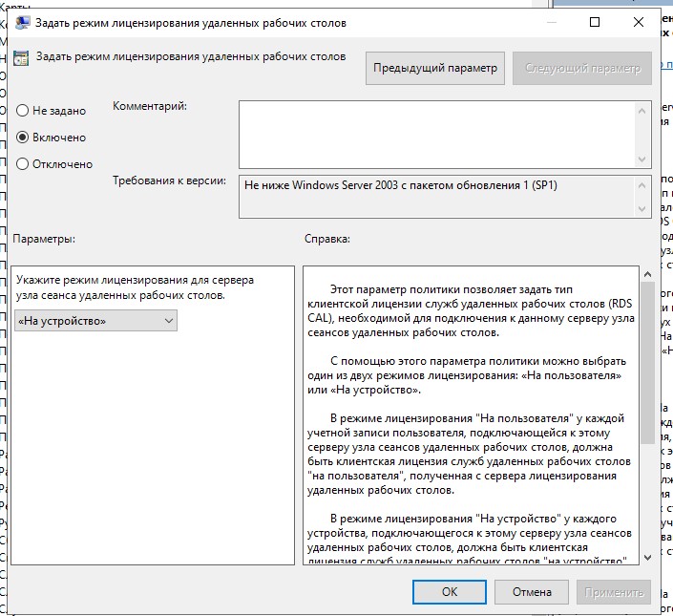Click the disabled "Следующий параметр" button
Screen dimensions: 673x616
point(582,68)
